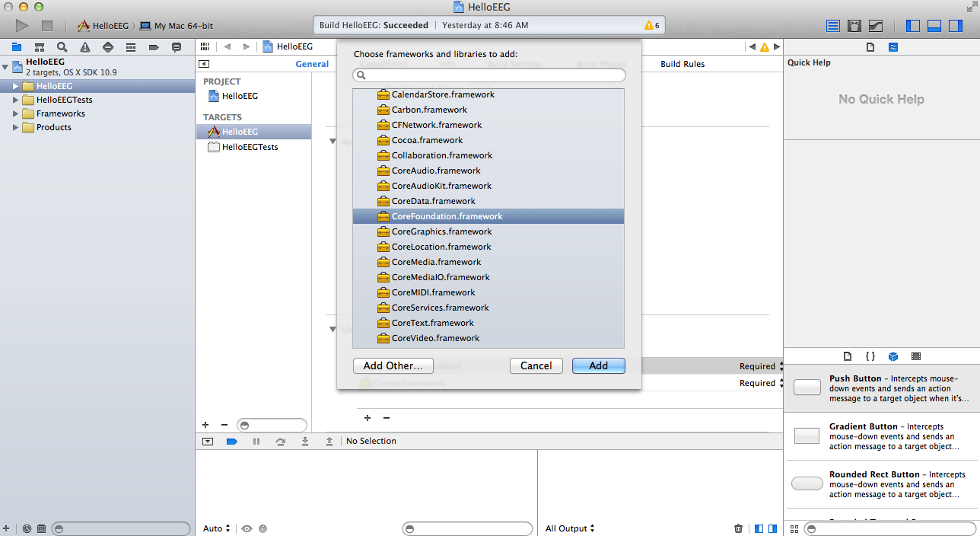Pause program execution in the debug bar

pyautogui.click(x=256, y=442)
